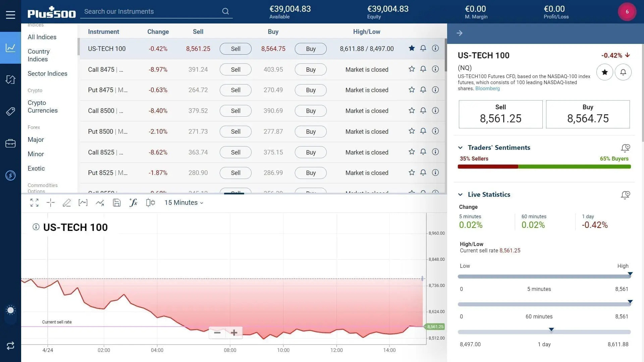Unfavorite US-TECH 100 star in table row

(412, 48)
